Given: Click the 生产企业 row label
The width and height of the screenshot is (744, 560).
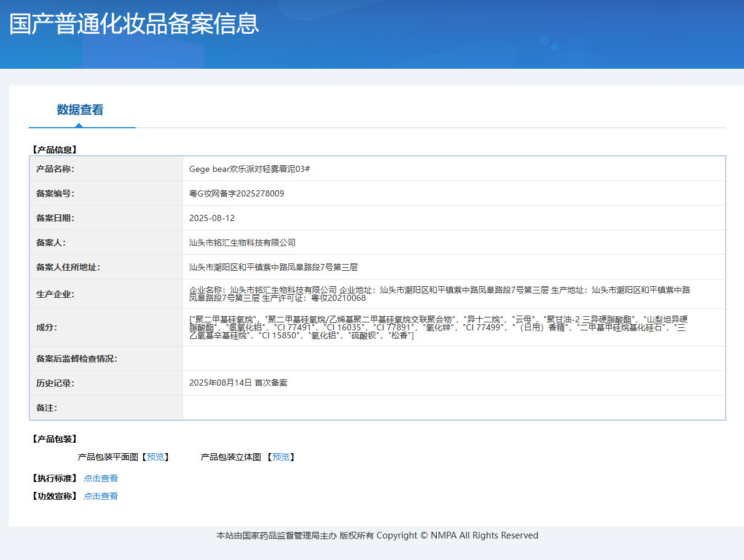Looking at the screenshot, I should pos(55,294).
